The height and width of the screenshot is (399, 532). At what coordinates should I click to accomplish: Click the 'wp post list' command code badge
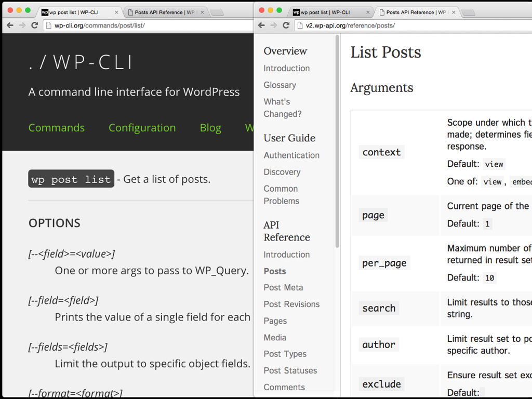point(71,179)
